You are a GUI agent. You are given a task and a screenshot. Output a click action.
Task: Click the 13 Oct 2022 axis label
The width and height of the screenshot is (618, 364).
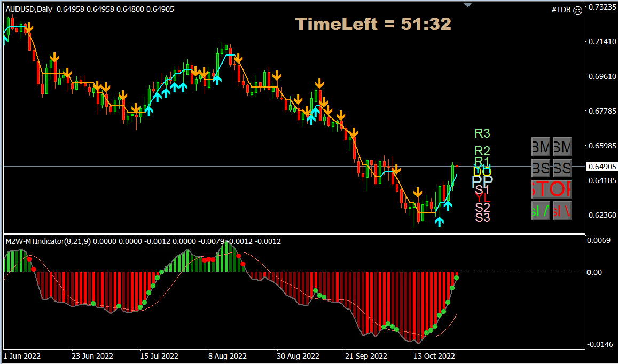(x=434, y=356)
